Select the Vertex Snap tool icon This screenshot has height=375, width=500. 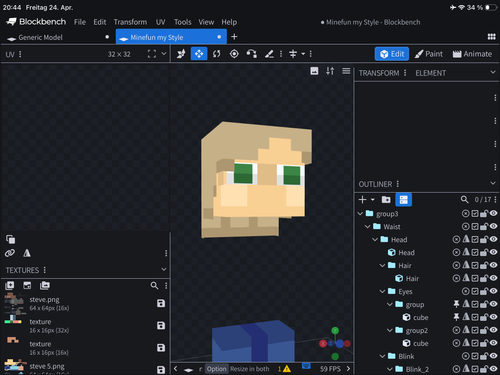tap(252, 54)
